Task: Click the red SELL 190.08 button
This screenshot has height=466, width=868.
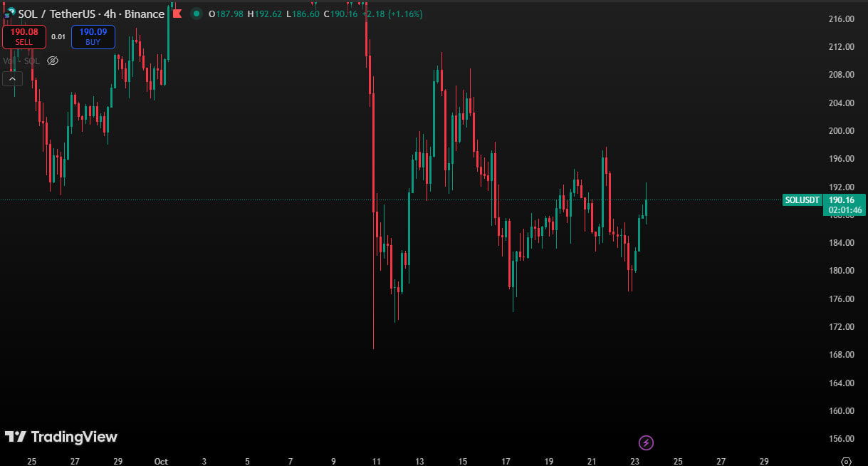Action: click(24, 37)
